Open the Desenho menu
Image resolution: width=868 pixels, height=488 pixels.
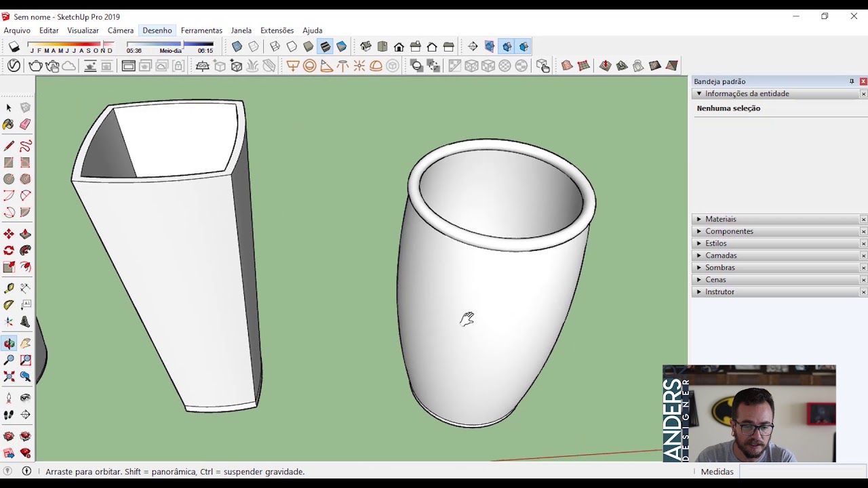point(157,30)
